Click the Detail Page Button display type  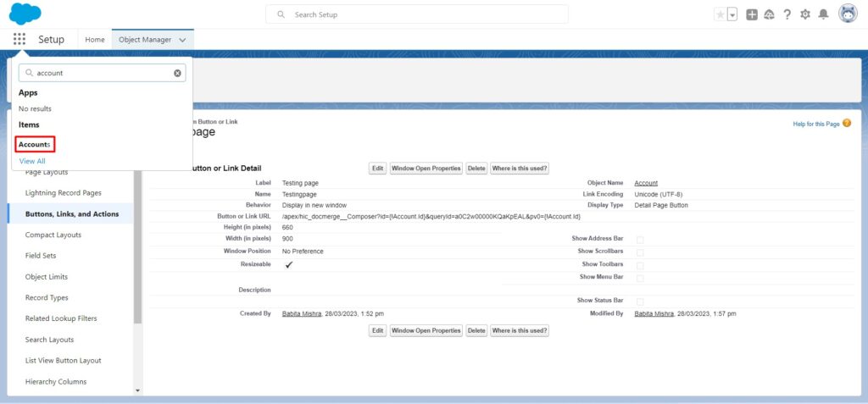(x=661, y=205)
